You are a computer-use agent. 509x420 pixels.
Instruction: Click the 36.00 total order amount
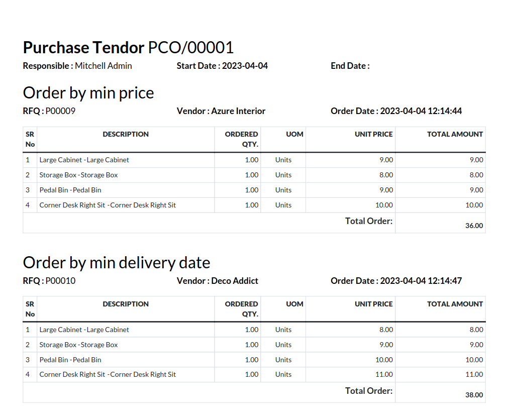click(474, 226)
